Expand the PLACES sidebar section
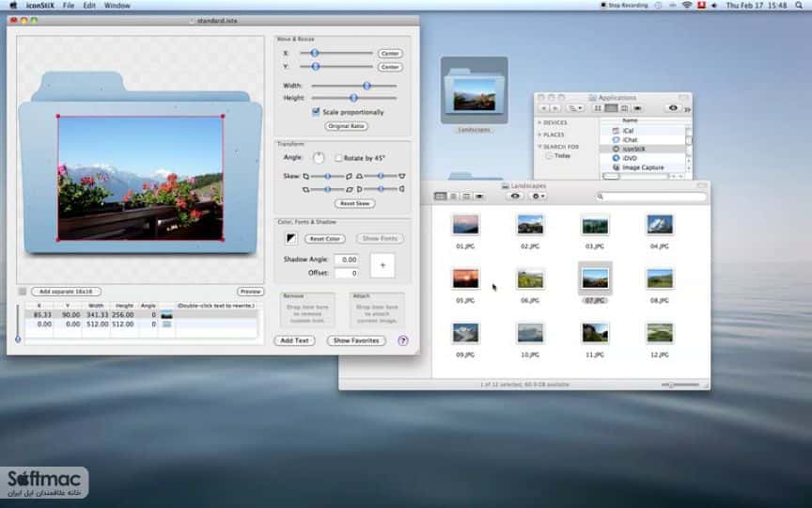This screenshot has height=508, width=812. 539,135
